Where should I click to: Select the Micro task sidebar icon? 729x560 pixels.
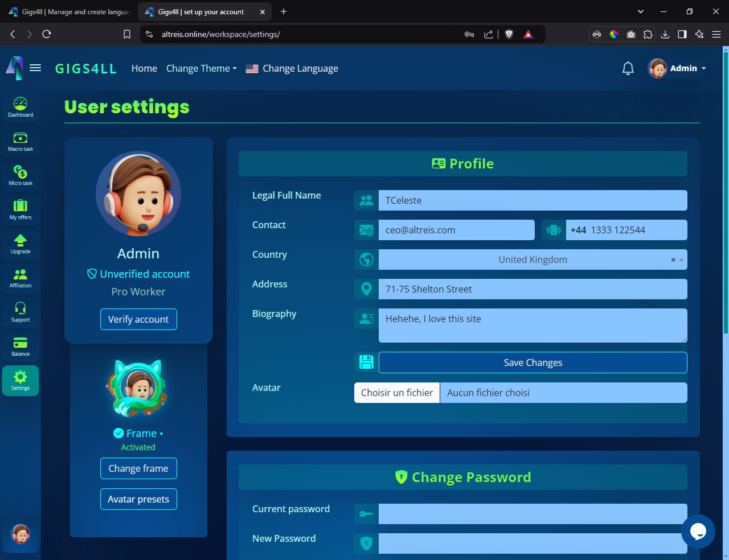click(x=21, y=175)
